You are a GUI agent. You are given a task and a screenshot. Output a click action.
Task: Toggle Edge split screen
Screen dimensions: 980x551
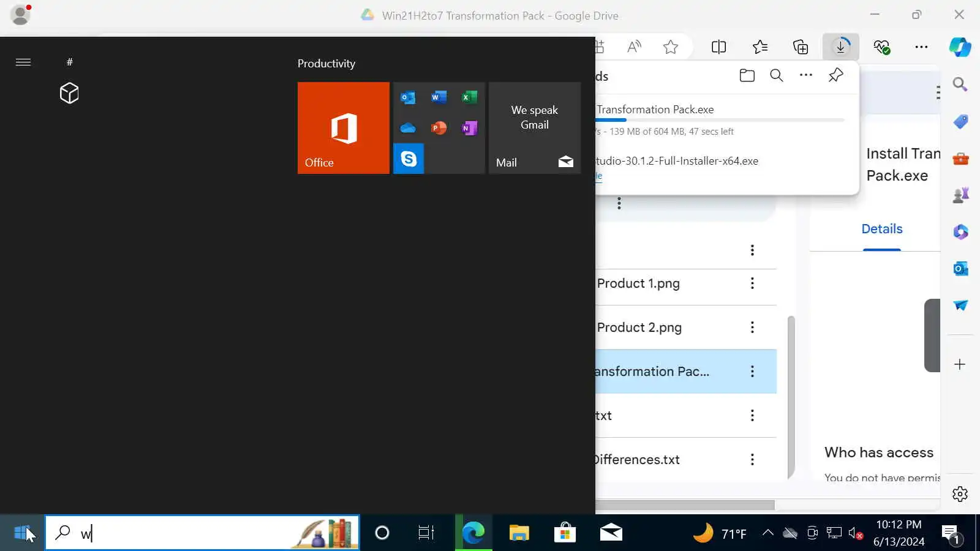pos(719,47)
